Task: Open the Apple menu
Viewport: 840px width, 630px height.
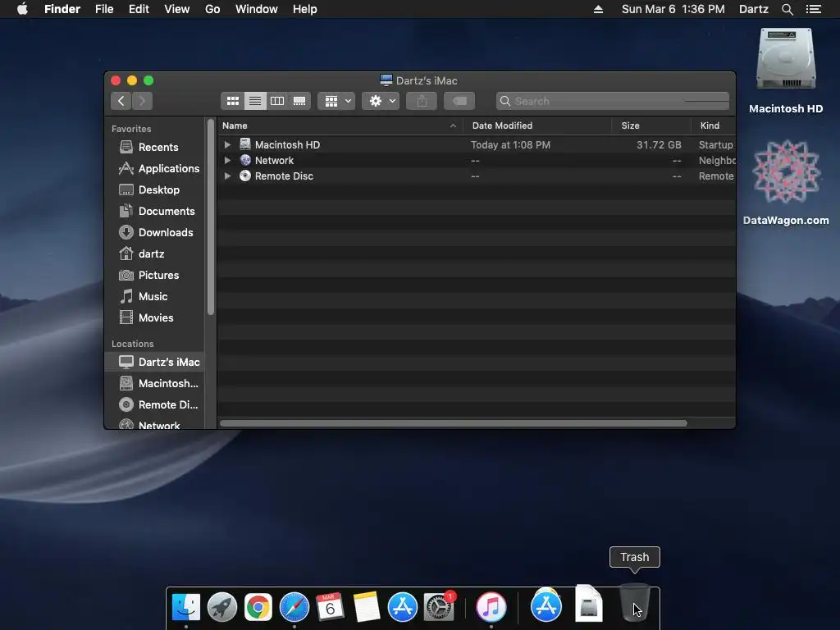Action: point(22,9)
